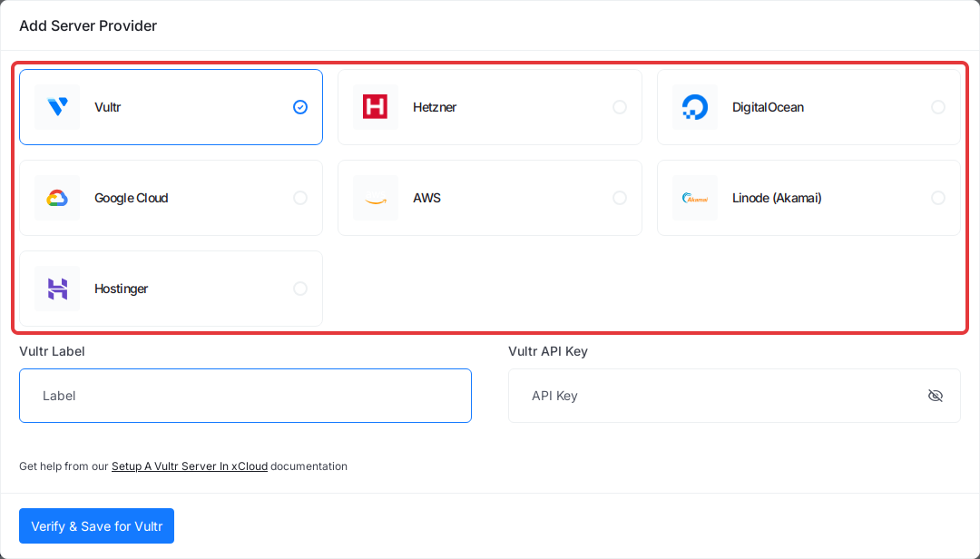Click the DigitalOcean logo icon
The image size is (980, 559).
695,107
